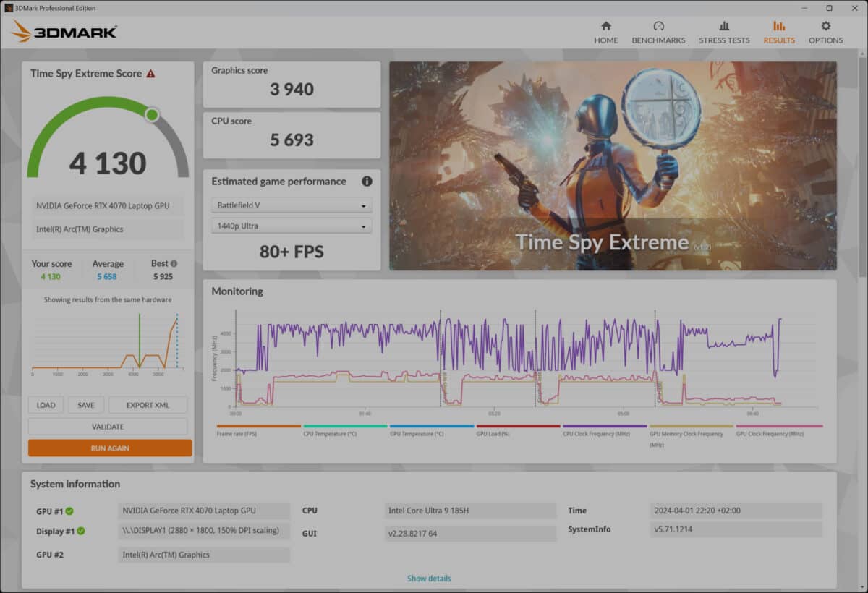868x593 pixels.
Task: Go to the BENCHMARKS section
Action: (658, 33)
